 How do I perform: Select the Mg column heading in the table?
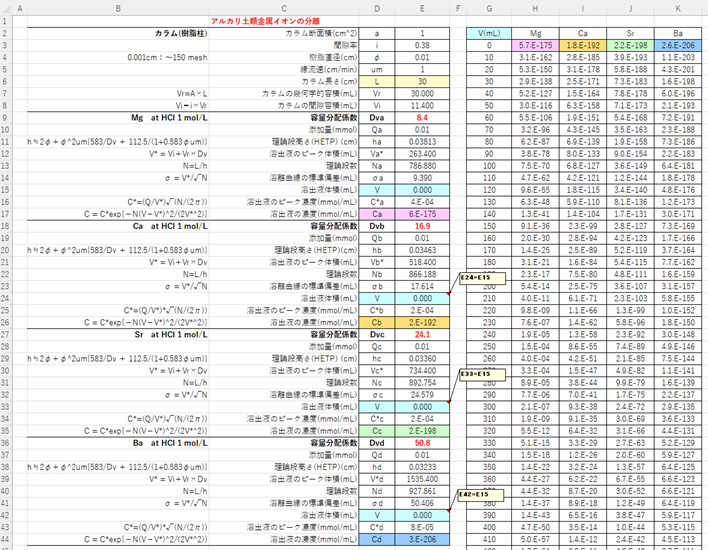coord(536,33)
